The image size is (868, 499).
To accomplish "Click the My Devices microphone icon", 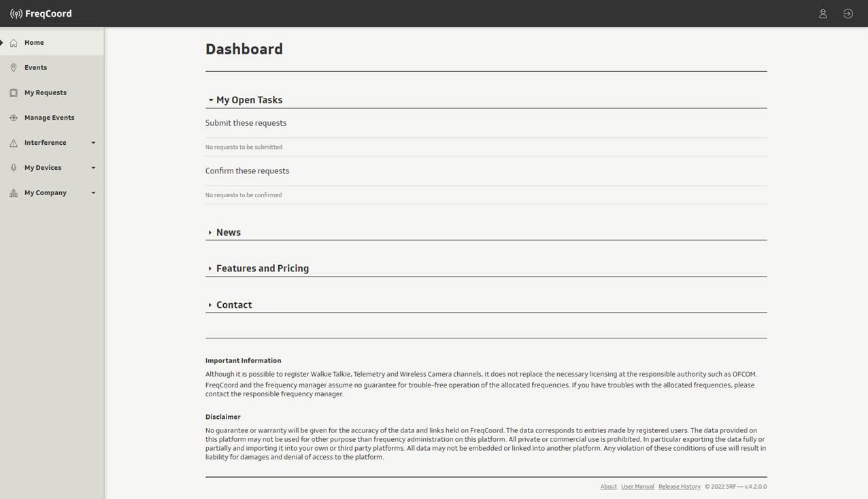I will point(14,168).
